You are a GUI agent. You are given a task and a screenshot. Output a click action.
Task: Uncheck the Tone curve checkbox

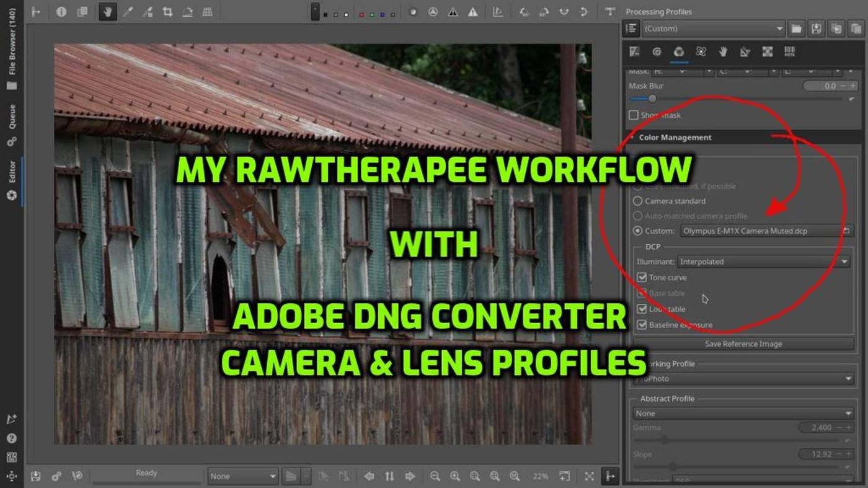click(642, 277)
